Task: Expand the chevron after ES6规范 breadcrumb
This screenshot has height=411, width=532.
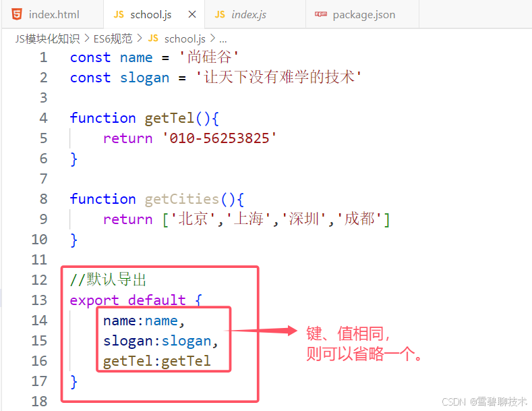Action: tap(140, 38)
